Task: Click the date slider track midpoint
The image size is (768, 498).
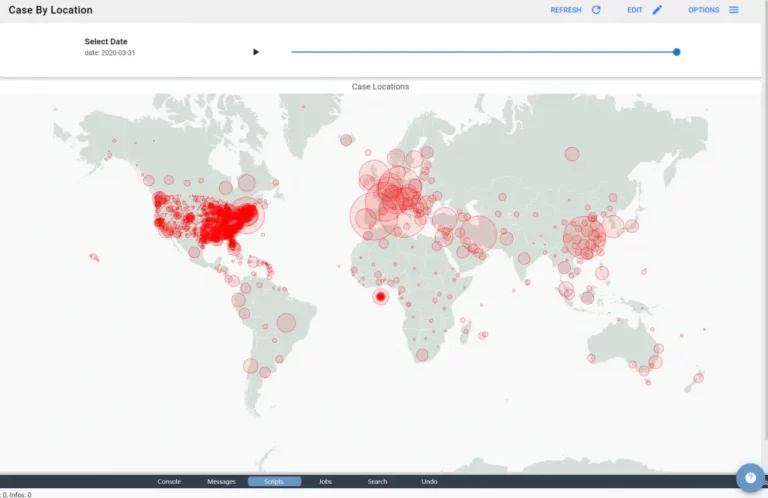Action: point(484,52)
